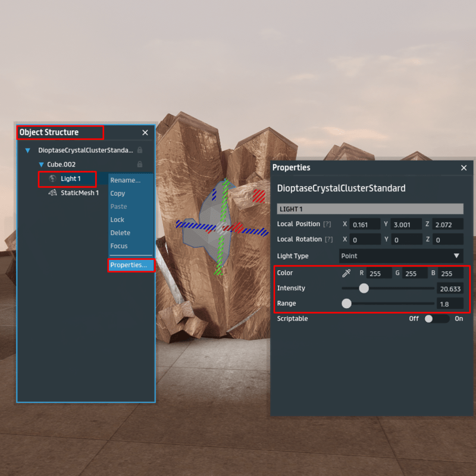The image size is (476, 476).
Task: Click the Local Position help [?] icon
Action: (327, 224)
